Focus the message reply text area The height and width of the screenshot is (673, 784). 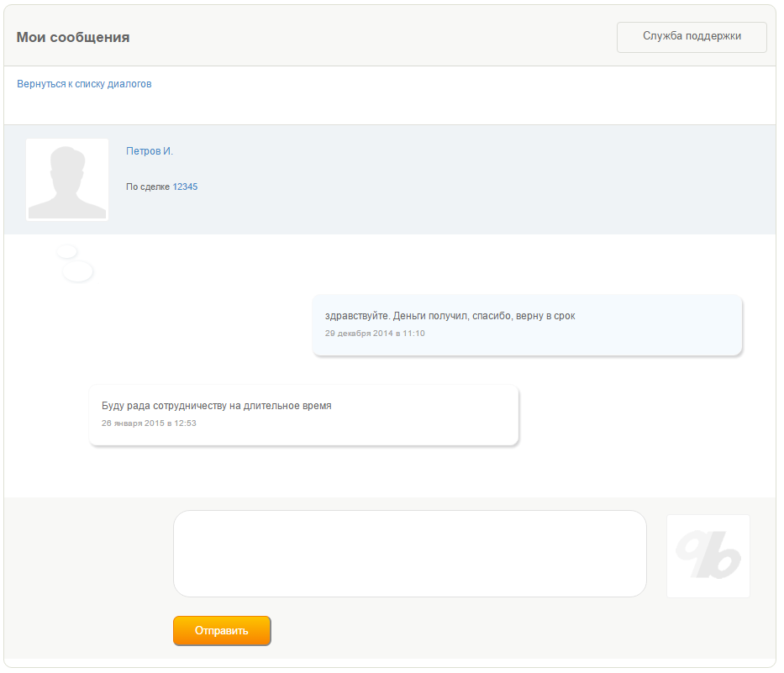point(409,554)
